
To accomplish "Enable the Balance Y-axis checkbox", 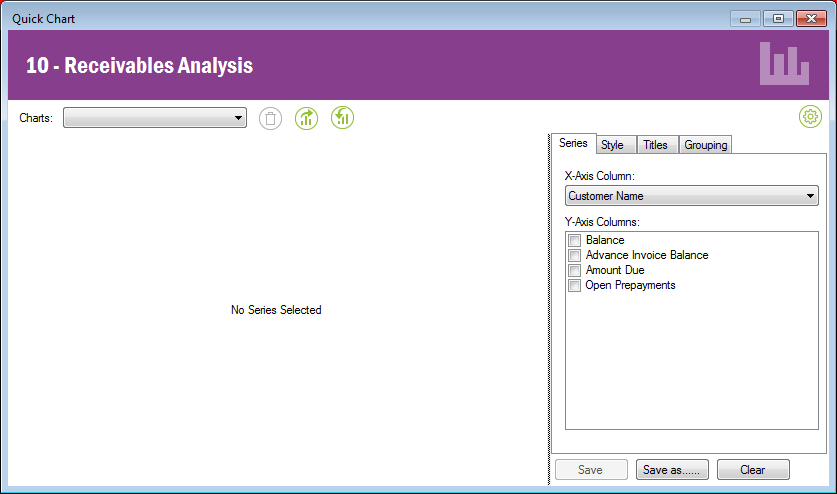I will (x=575, y=240).
